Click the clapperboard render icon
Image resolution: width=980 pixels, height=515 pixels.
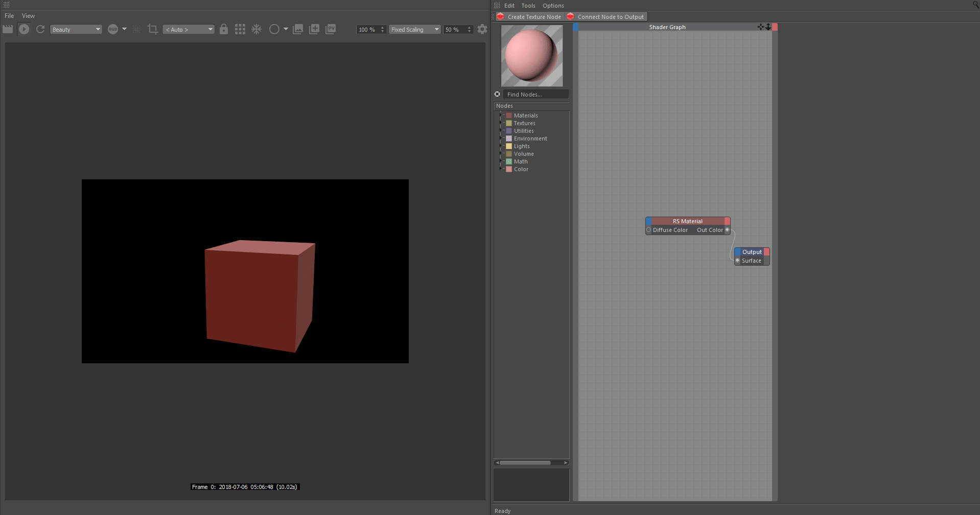pyautogui.click(x=8, y=30)
